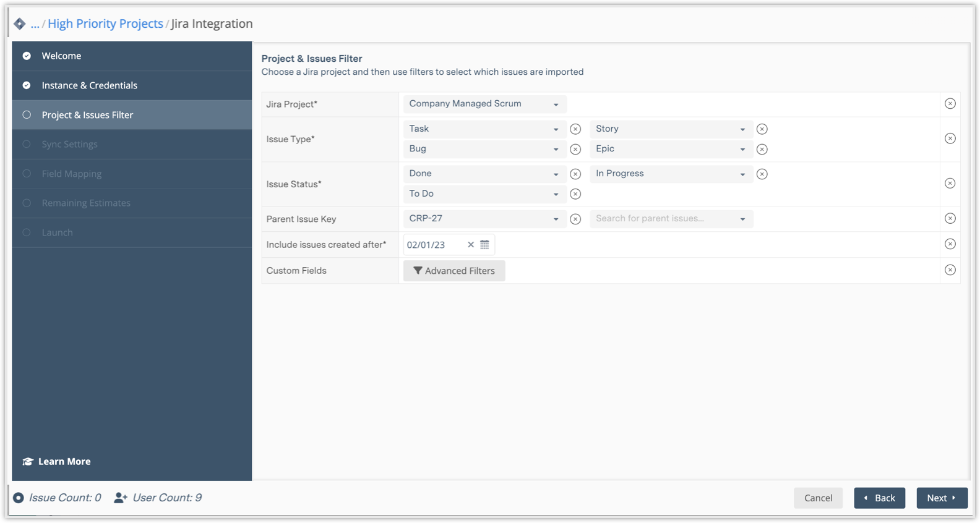The width and height of the screenshot is (980, 523).
Task: Remove the Epic issue type
Action: coord(762,149)
